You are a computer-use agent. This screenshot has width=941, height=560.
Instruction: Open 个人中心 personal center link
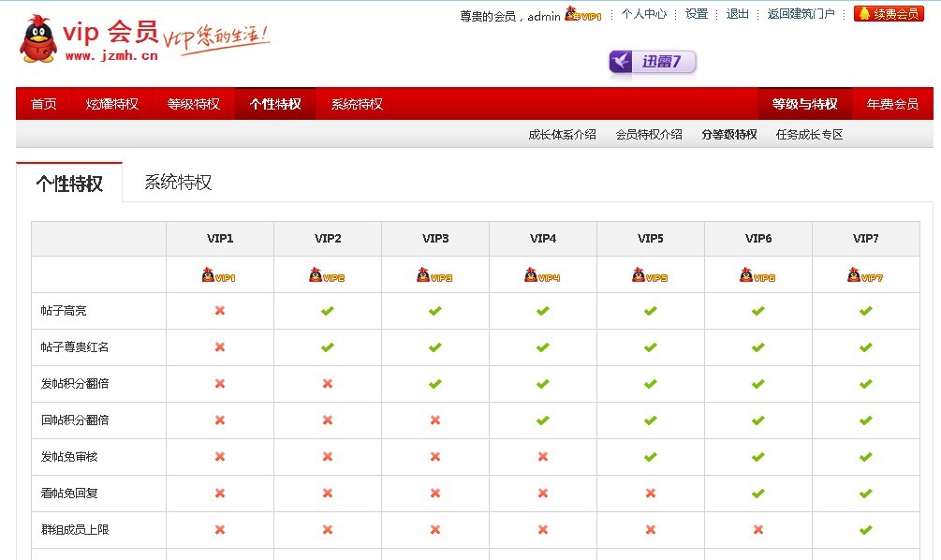point(644,14)
